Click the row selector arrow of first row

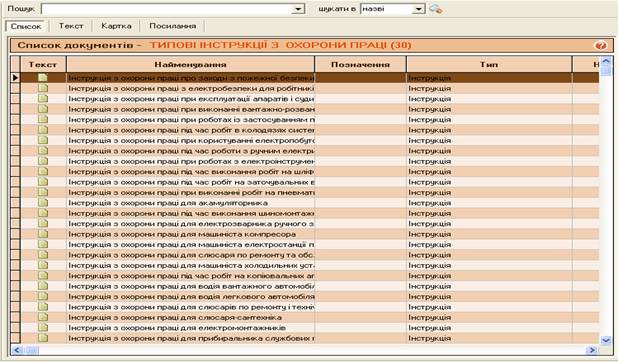(x=15, y=78)
